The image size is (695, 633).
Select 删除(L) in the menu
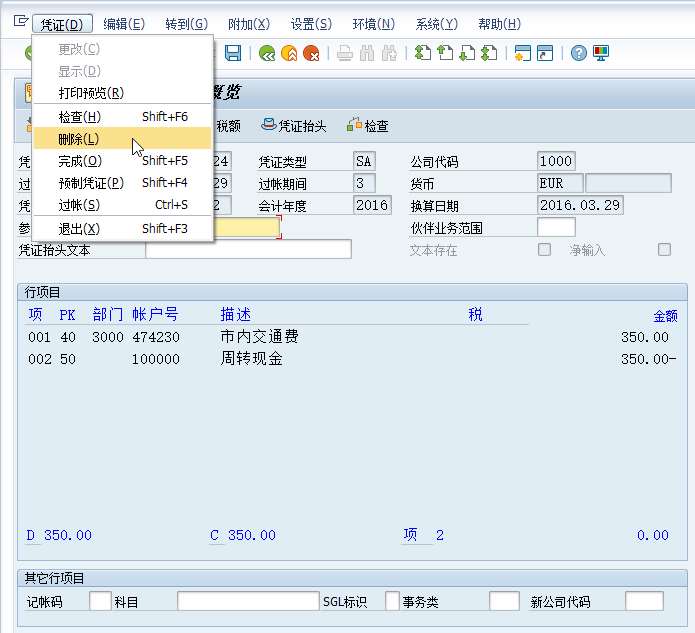[x=122, y=139]
